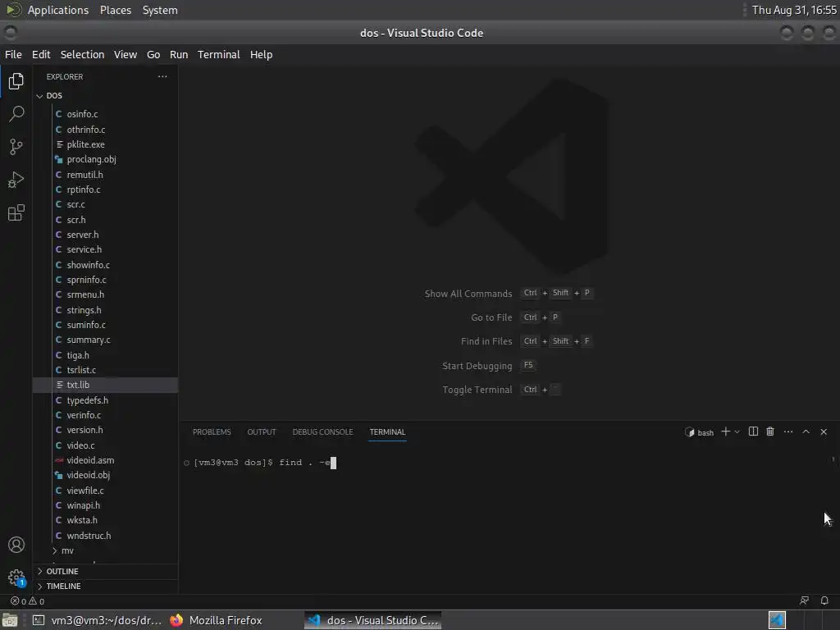The image size is (840, 630).
Task: Maximize the panel size with chevron up
Action: tap(806, 431)
